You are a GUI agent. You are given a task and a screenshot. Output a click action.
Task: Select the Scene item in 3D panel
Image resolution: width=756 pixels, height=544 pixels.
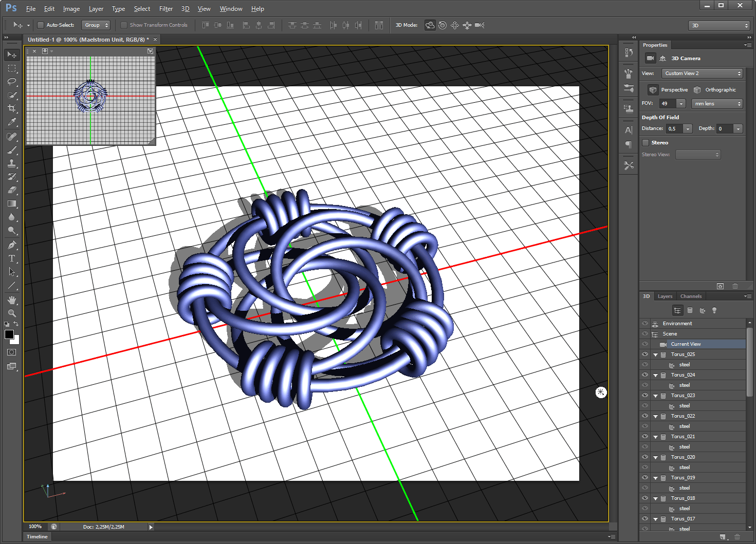click(x=693, y=334)
